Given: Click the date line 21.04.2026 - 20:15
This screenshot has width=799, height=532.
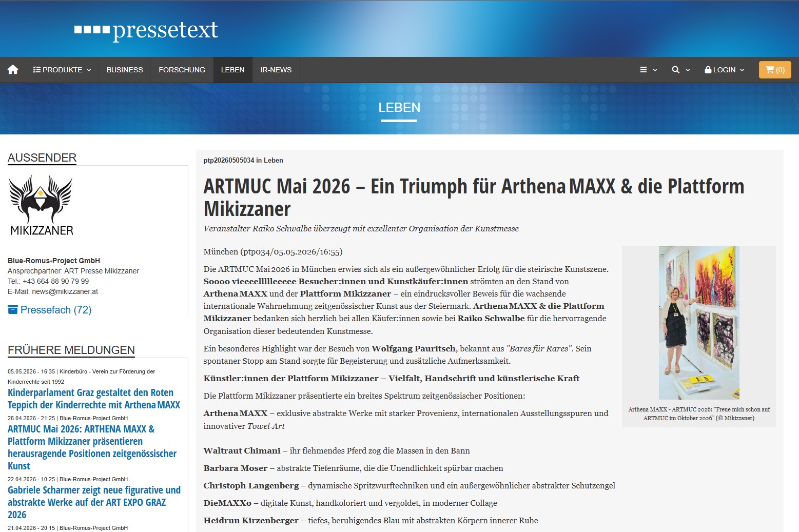Looking at the screenshot, I should click(31, 528).
